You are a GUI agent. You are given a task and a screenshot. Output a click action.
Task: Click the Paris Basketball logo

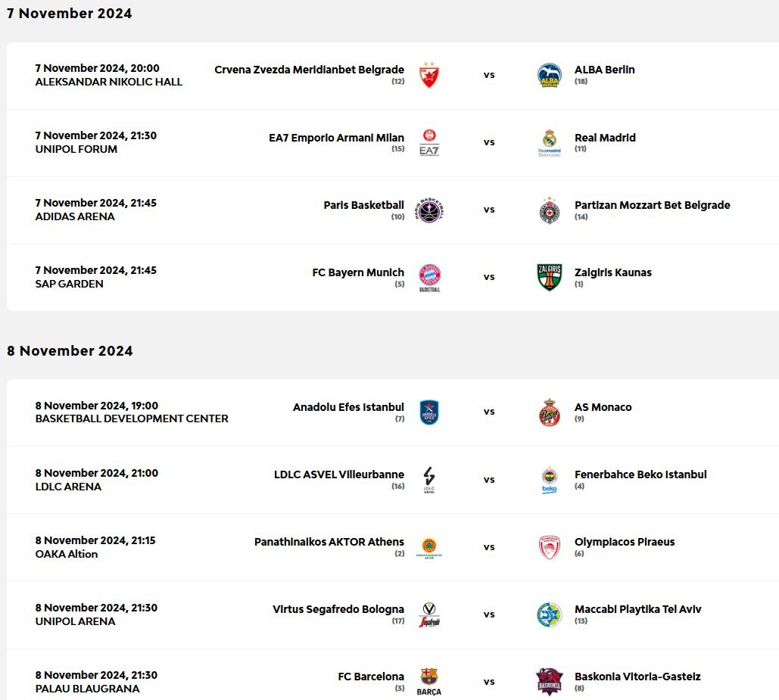pyautogui.click(x=429, y=210)
